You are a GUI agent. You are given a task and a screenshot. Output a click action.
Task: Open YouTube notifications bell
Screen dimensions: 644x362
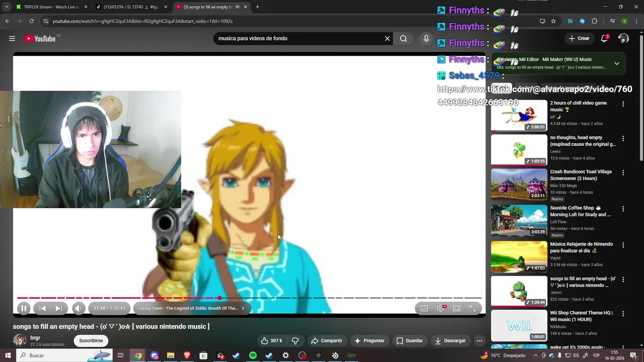pos(605,39)
